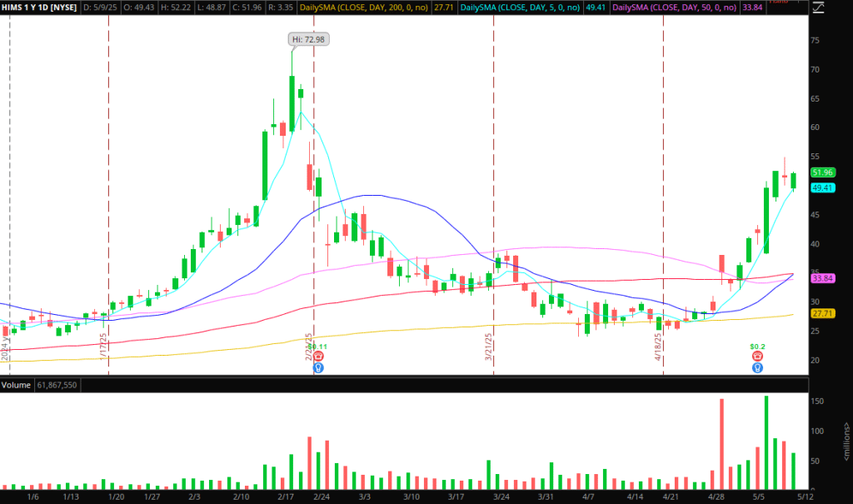Select the DailySMA 5 study label
853x504 pixels.
[520, 7]
